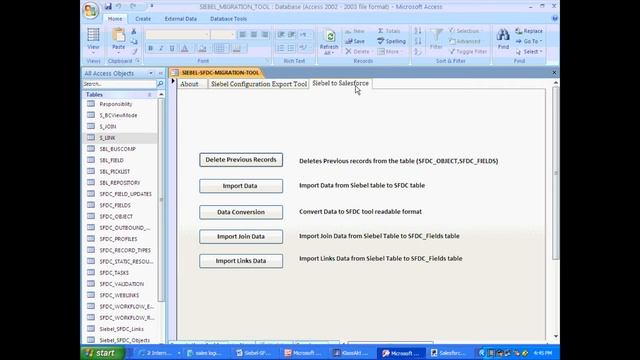
Task: Collapse the Tables group
Action: click(149, 94)
